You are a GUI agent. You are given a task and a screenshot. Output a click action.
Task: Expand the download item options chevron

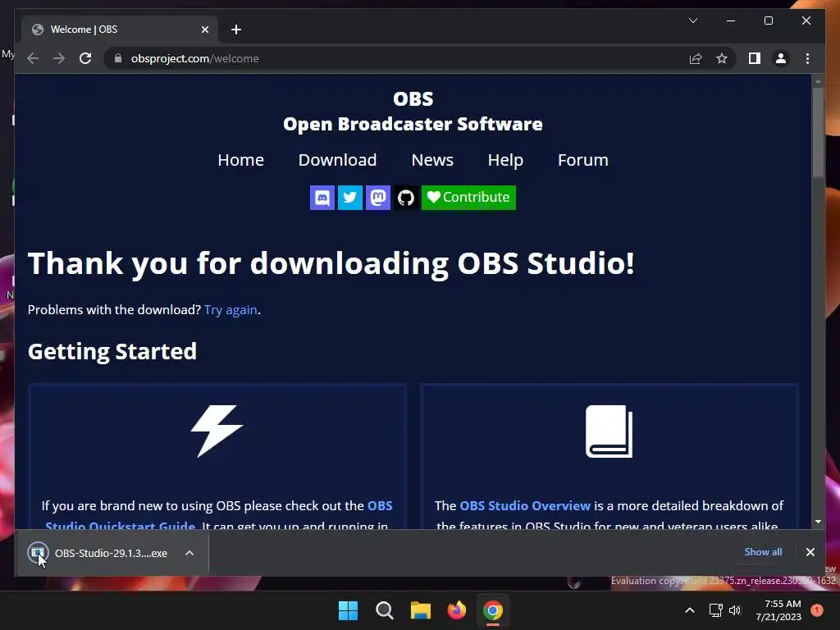189,553
